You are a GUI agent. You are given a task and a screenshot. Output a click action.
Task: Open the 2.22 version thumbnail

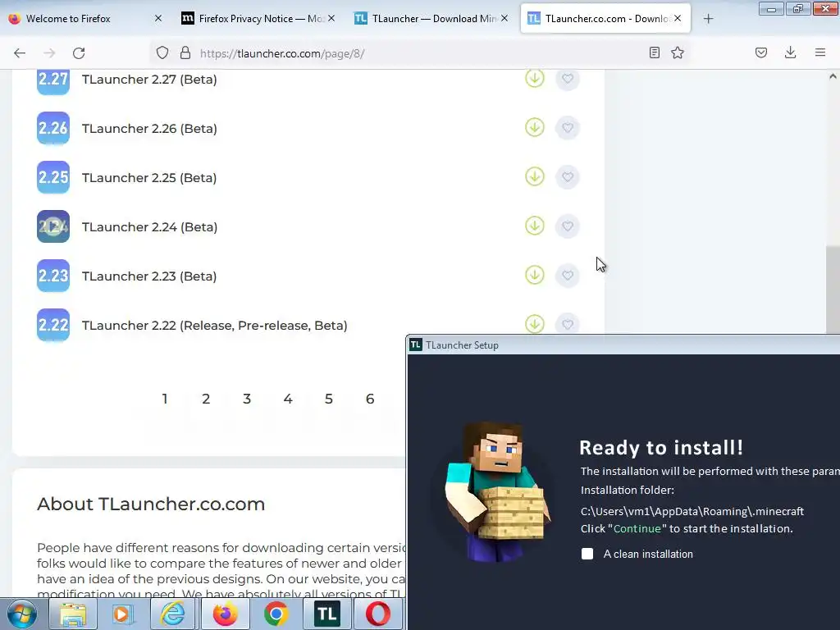pyautogui.click(x=53, y=325)
